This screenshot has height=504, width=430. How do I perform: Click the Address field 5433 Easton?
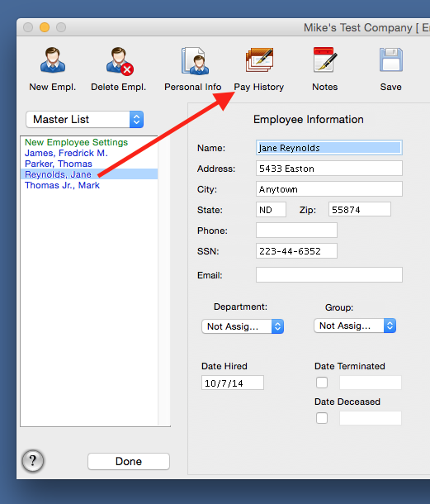[x=329, y=169]
